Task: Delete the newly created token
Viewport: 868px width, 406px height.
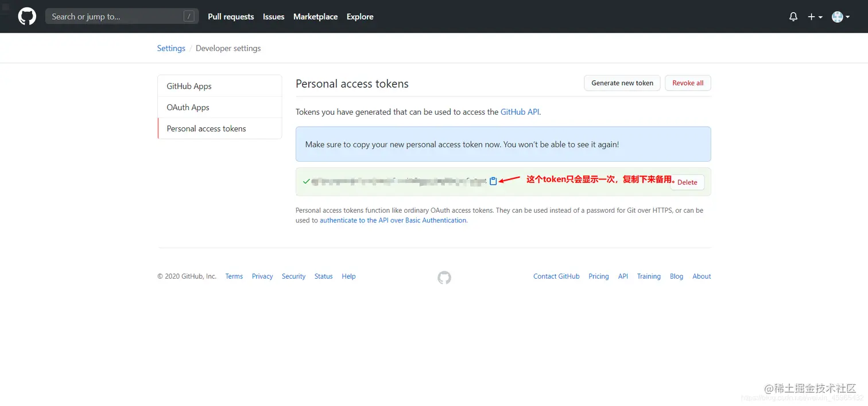Action: pyautogui.click(x=687, y=182)
